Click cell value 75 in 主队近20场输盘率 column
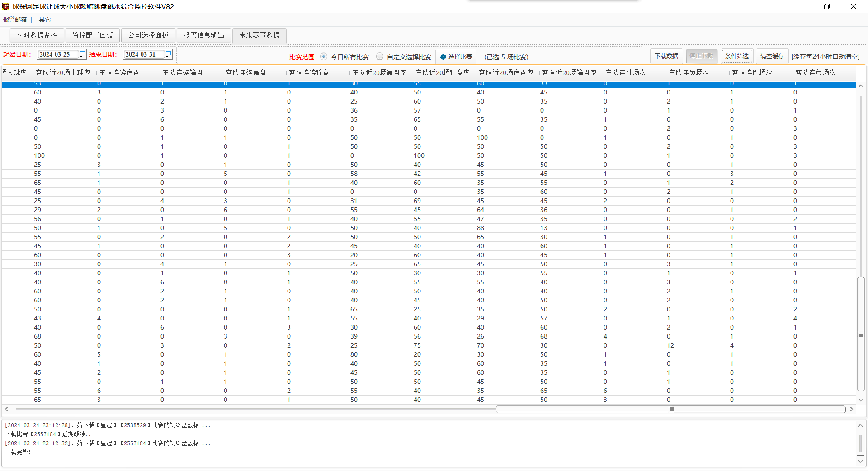868x471 pixels. [417, 345]
